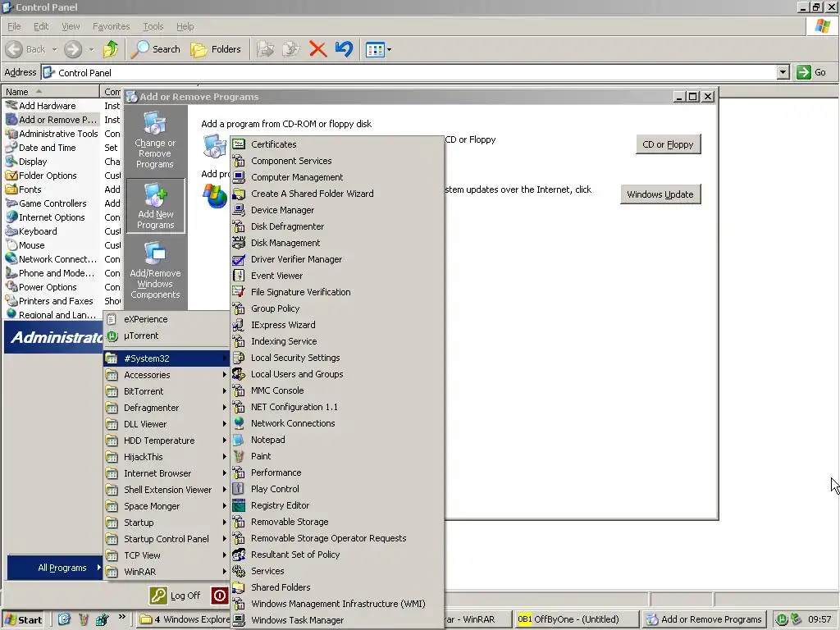Expand the Accessories submenu
The width and height of the screenshot is (840, 630).
tap(167, 375)
